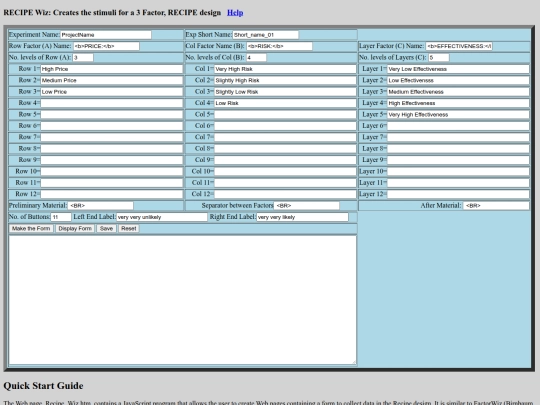Edit the Col Factor Name (B) field
Screen dimensions: 540x405
coord(279,46)
